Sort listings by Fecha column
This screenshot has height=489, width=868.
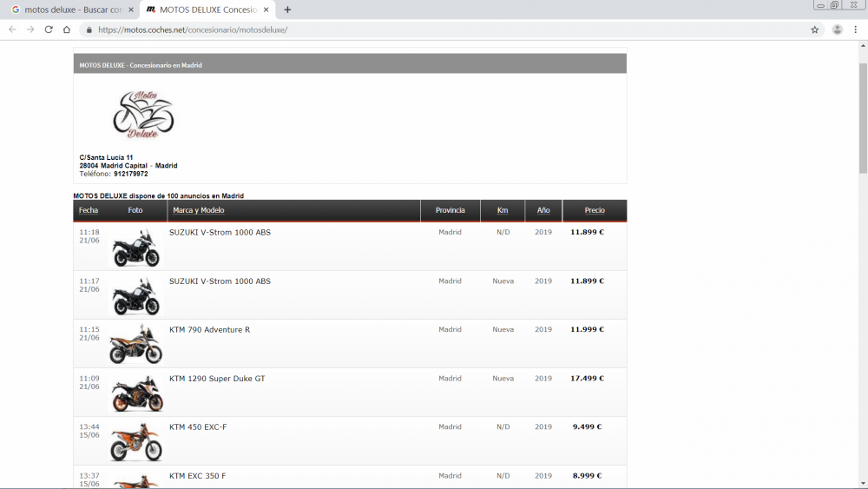(89, 210)
